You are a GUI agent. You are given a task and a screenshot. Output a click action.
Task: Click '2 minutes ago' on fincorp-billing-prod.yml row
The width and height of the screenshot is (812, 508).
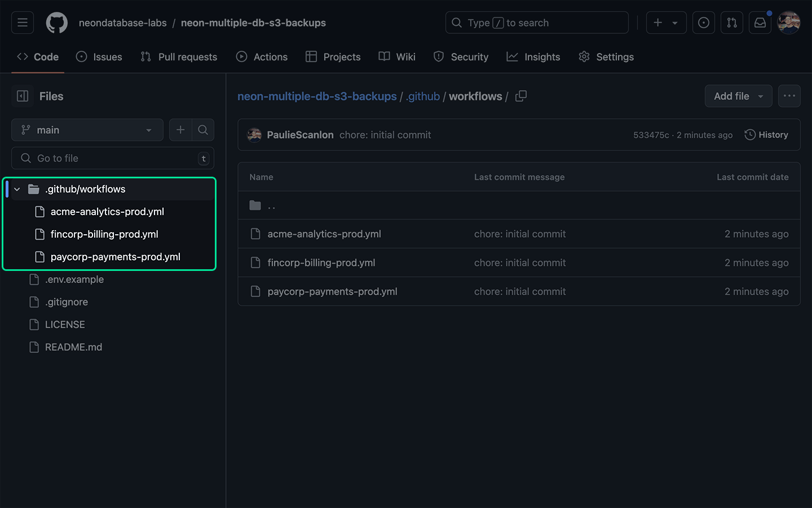[756, 262]
